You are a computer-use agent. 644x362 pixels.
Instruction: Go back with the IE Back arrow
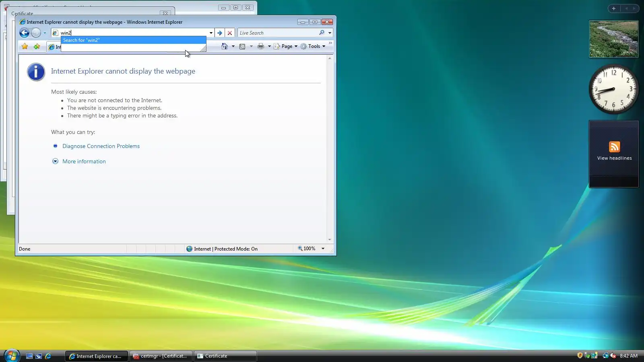(24, 33)
